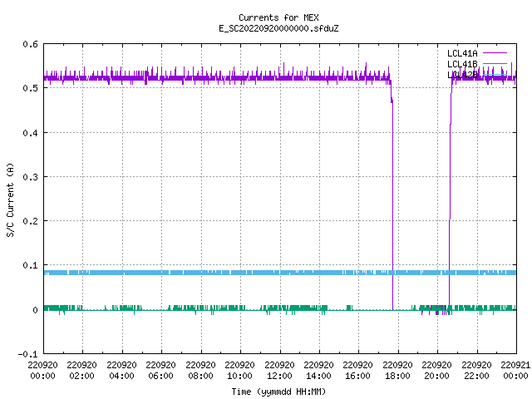Click the 0.4 y-axis tick label
532x399 pixels.
click(x=31, y=133)
